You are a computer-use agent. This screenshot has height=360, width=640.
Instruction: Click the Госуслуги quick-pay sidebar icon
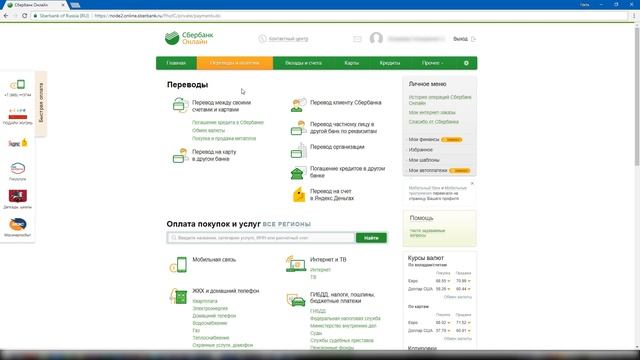[x=18, y=168]
